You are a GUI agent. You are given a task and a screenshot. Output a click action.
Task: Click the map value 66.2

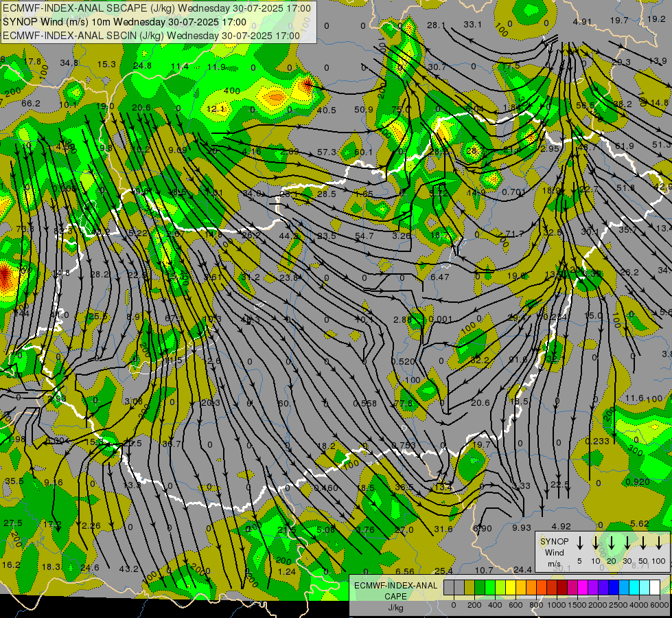30,104
